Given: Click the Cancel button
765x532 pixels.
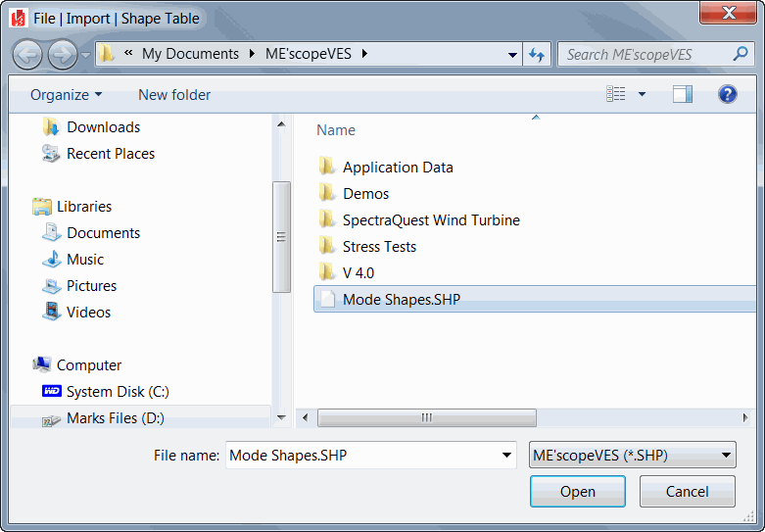Looking at the screenshot, I should [687, 491].
